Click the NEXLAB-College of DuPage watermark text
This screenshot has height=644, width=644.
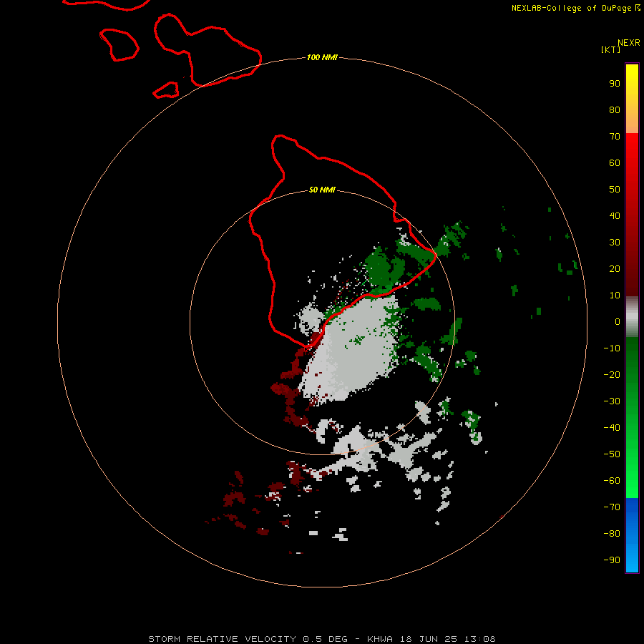pyautogui.click(x=575, y=8)
